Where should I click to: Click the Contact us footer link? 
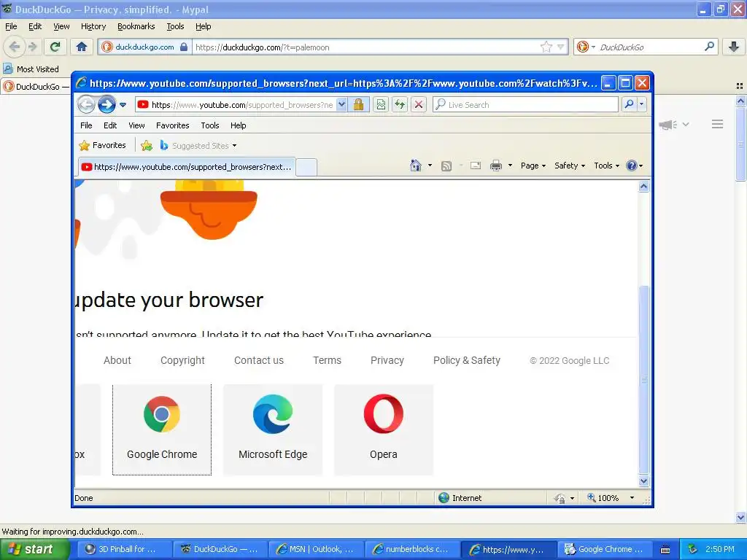point(259,360)
